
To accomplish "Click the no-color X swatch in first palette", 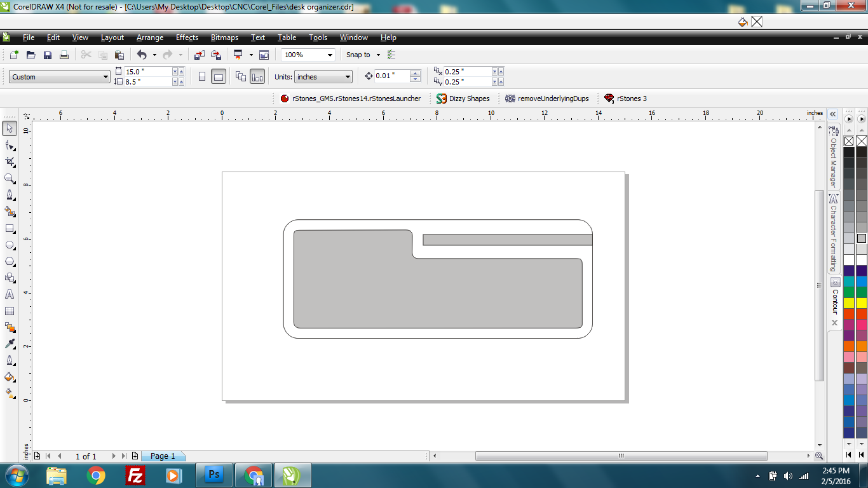I will pos(849,141).
